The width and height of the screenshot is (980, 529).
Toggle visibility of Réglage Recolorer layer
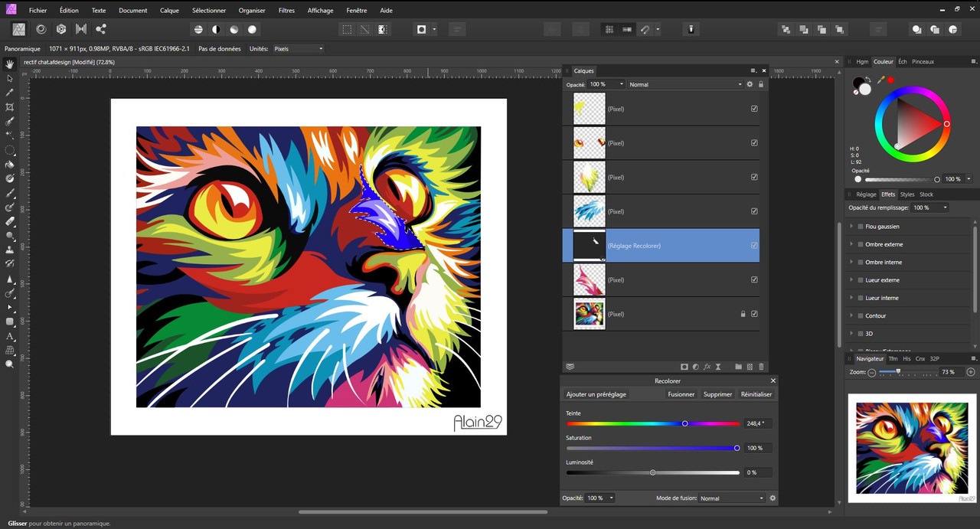point(754,246)
